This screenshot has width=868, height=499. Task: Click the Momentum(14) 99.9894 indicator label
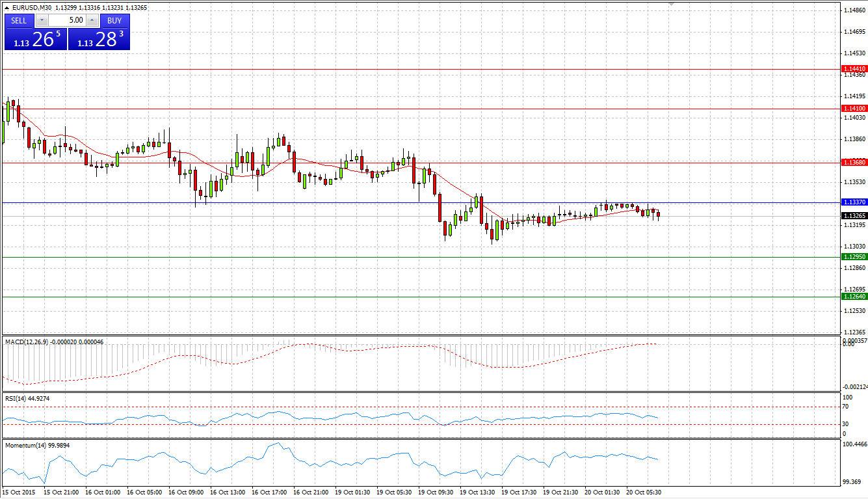pyautogui.click(x=37, y=446)
